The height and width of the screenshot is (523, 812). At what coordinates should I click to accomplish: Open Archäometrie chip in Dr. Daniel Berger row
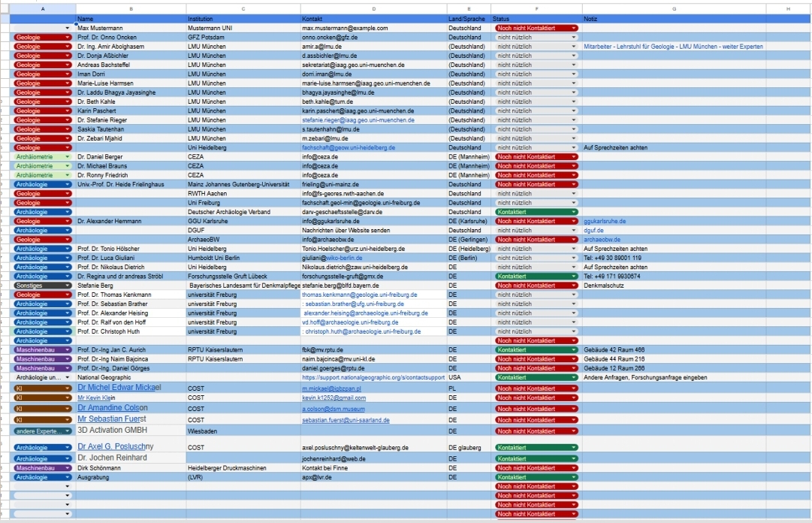point(43,157)
